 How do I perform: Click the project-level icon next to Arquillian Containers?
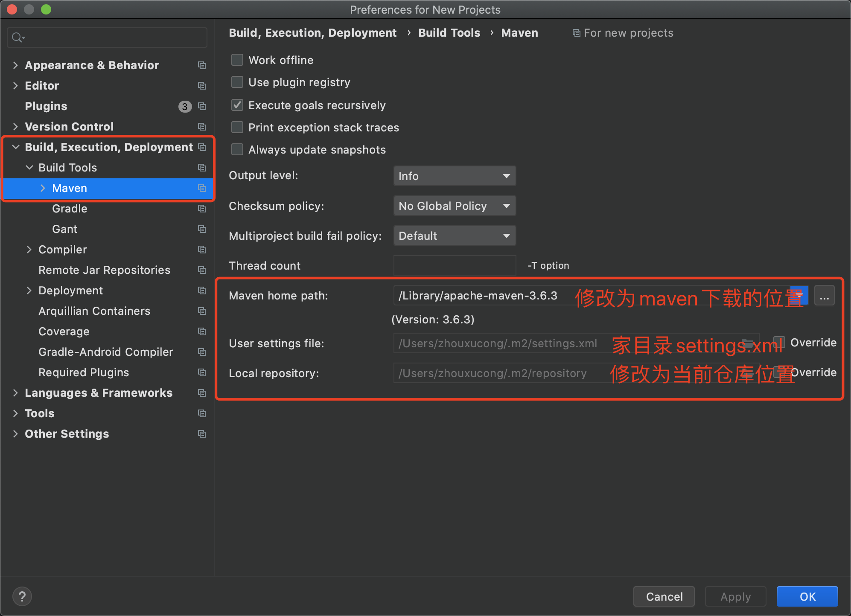pos(202,311)
